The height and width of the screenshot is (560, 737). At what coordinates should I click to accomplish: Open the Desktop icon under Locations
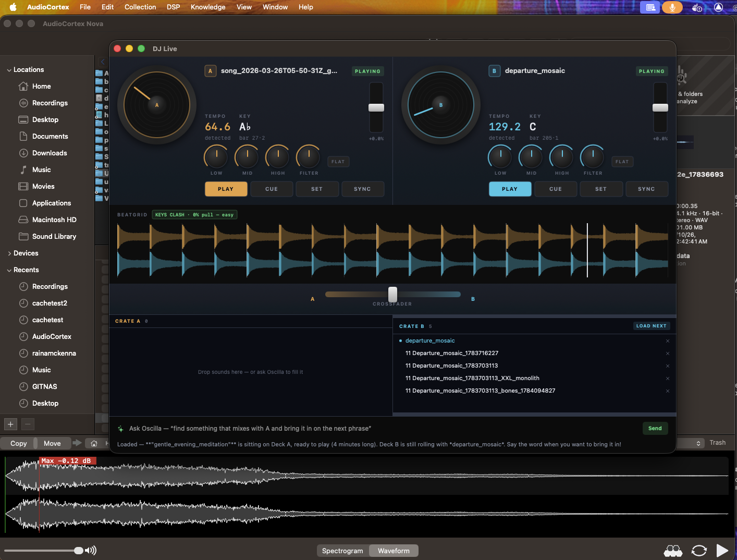[23, 119]
